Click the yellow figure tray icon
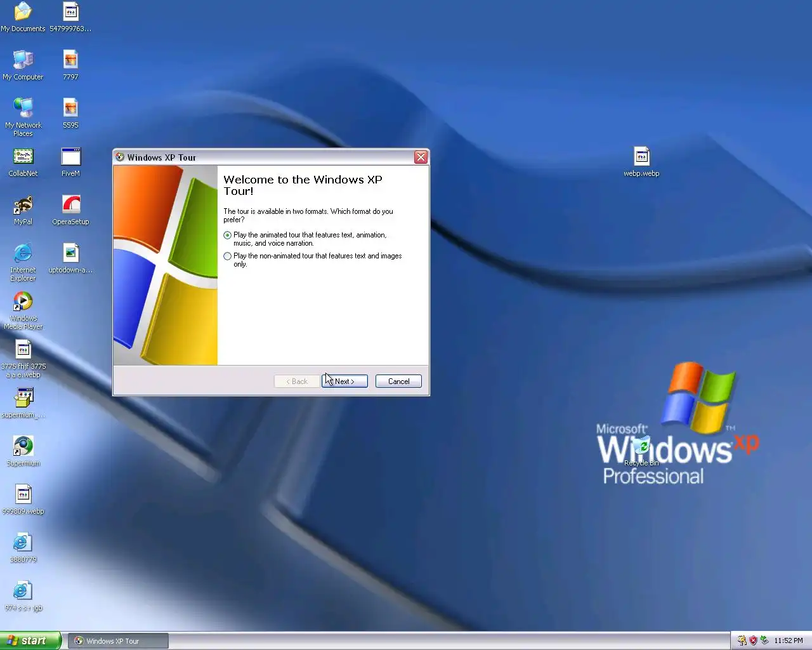Image resolution: width=812 pixels, height=650 pixels. coord(742,640)
